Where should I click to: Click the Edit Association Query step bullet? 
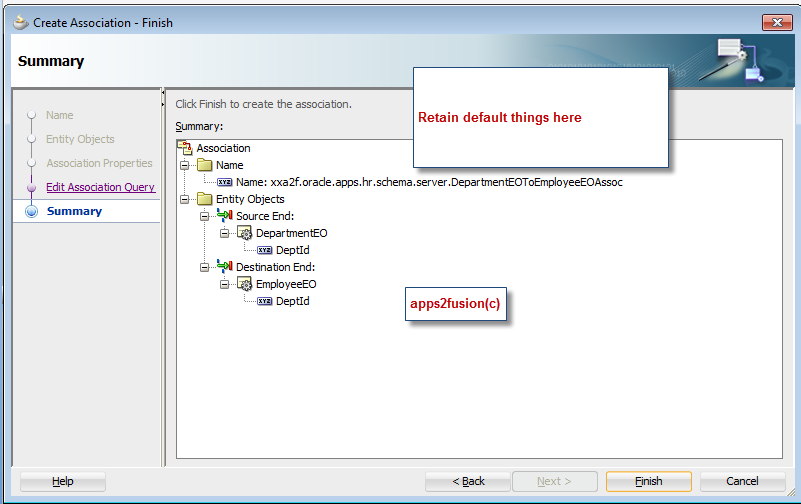[x=32, y=187]
